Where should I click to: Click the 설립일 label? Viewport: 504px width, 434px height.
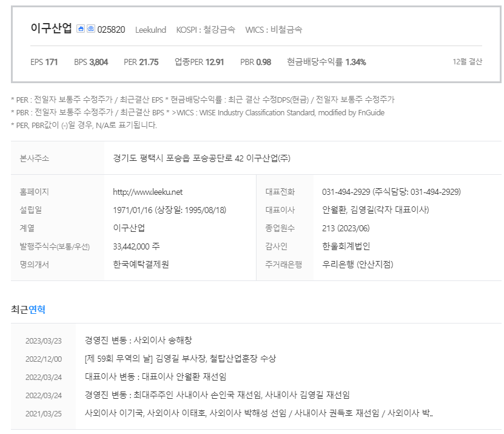click(31, 210)
